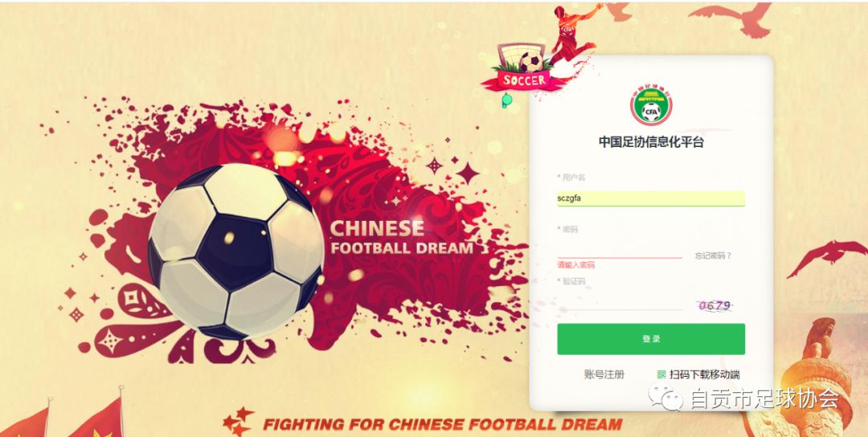Click the large black-and-white soccer ball
868x437 pixels.
(x=235, y=251)
